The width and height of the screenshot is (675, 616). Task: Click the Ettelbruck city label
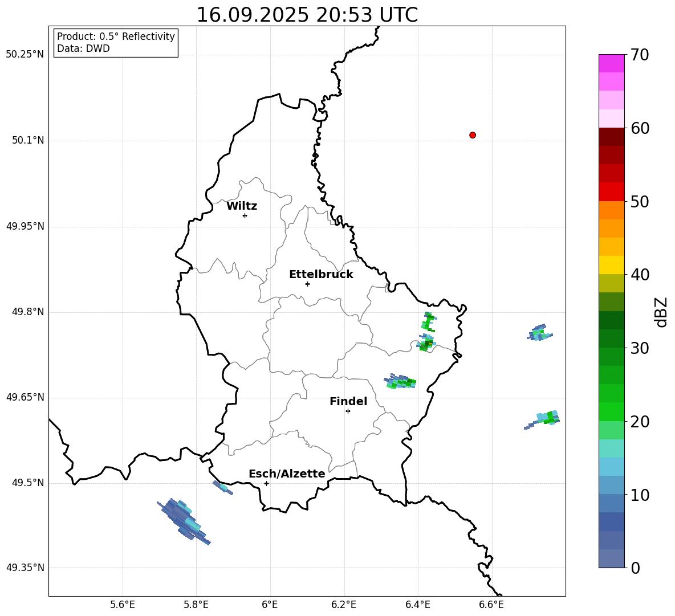coord(321,275)
